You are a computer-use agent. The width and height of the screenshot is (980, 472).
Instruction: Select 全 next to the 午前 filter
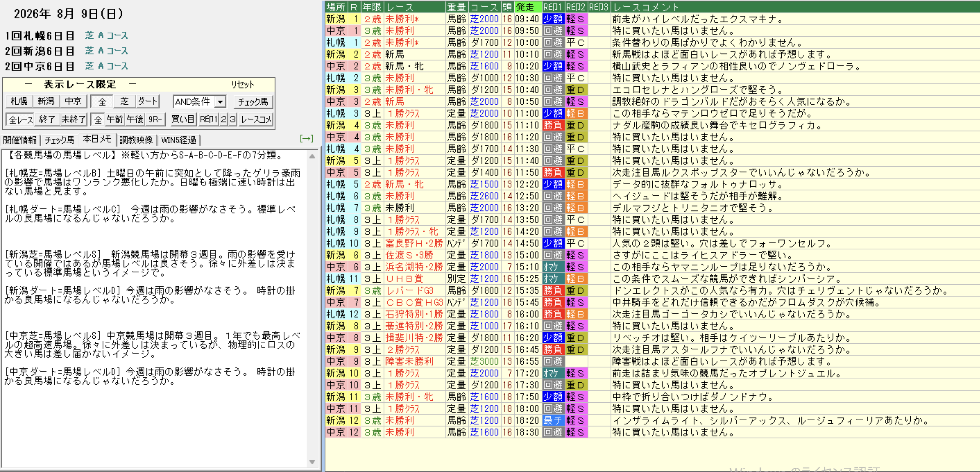click(x=98, y=120)
